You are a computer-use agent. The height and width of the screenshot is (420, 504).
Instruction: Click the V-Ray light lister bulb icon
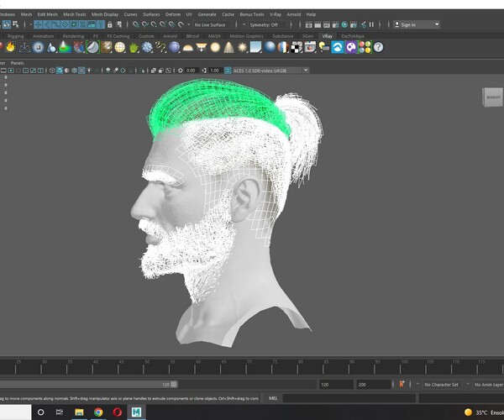pyautogui.click(x=324, y=48)
